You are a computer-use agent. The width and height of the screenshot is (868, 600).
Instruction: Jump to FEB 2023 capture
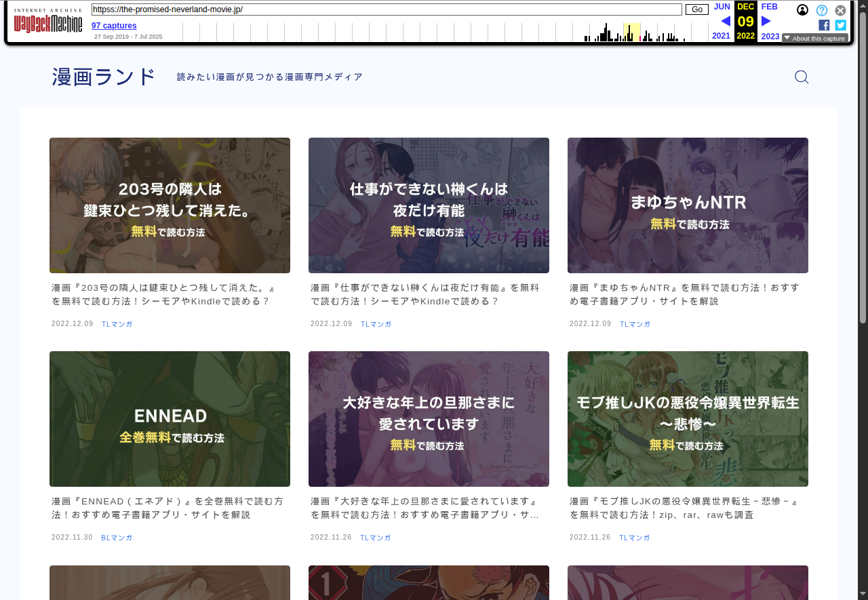pos(770,7)
